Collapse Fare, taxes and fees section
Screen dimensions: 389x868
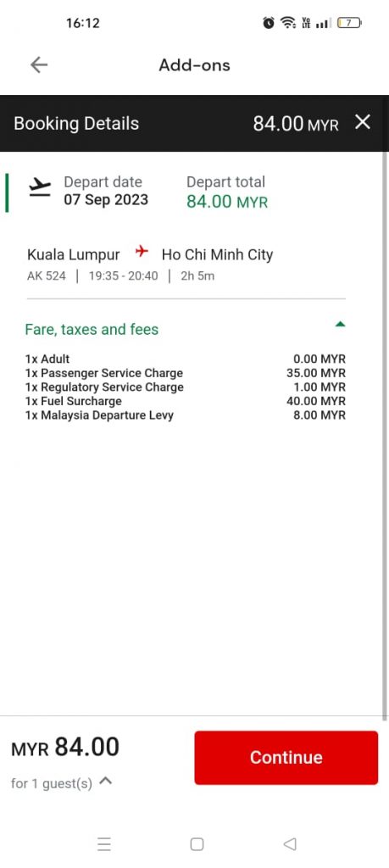click(x=341, y=325)
